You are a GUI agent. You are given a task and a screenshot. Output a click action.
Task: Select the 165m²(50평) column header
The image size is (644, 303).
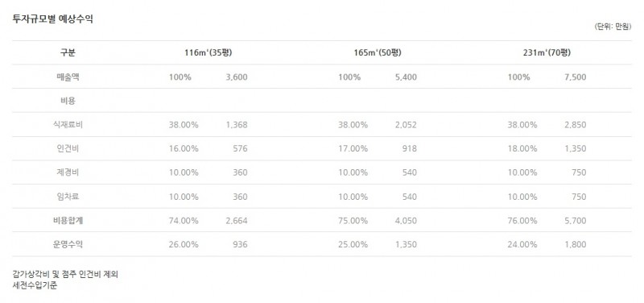tap(378, 52)
